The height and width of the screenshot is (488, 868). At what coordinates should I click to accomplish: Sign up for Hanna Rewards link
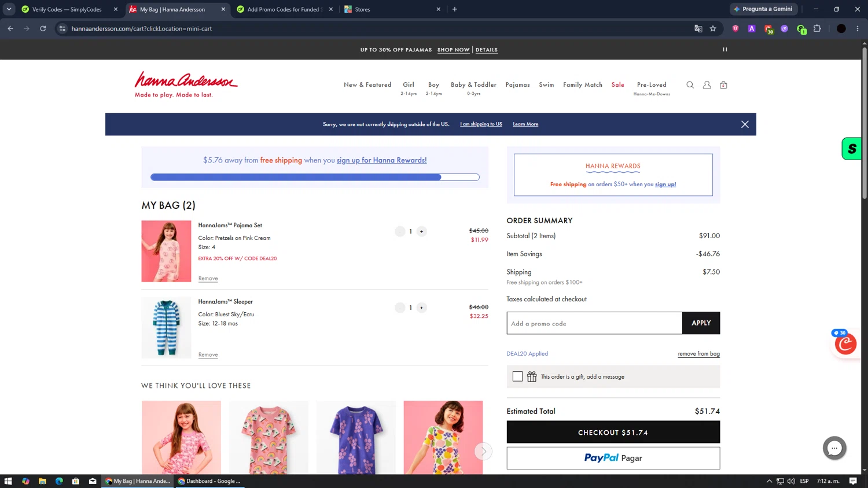tap(382, 160)
